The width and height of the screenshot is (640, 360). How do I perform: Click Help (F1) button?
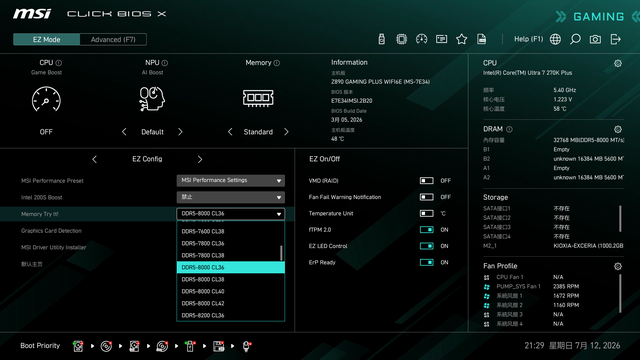[529, 39]
